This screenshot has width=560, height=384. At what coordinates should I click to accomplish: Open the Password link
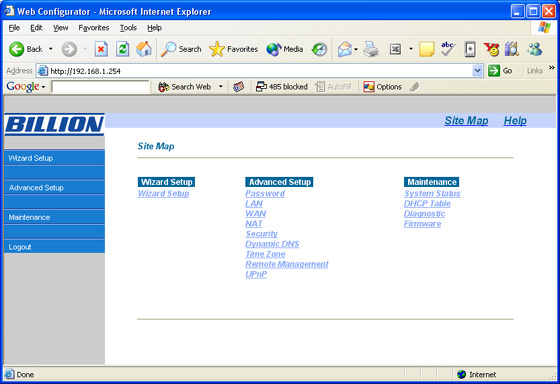tap(265, 194)
